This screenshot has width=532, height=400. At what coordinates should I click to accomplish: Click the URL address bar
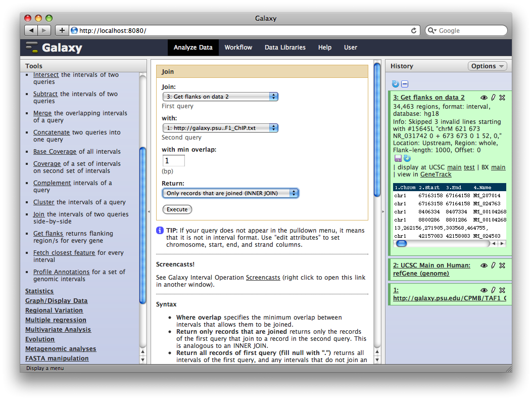click(x=245, y=30)
